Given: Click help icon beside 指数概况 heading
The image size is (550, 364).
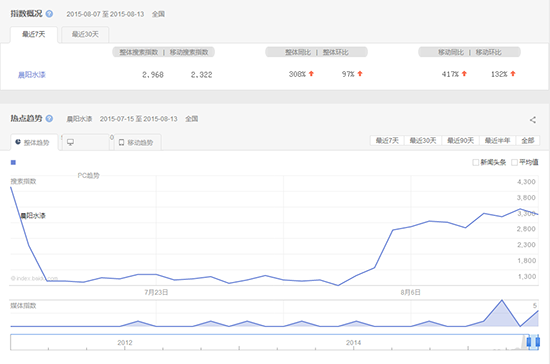Looking at the screenshot, I should (x=49, y=14).
